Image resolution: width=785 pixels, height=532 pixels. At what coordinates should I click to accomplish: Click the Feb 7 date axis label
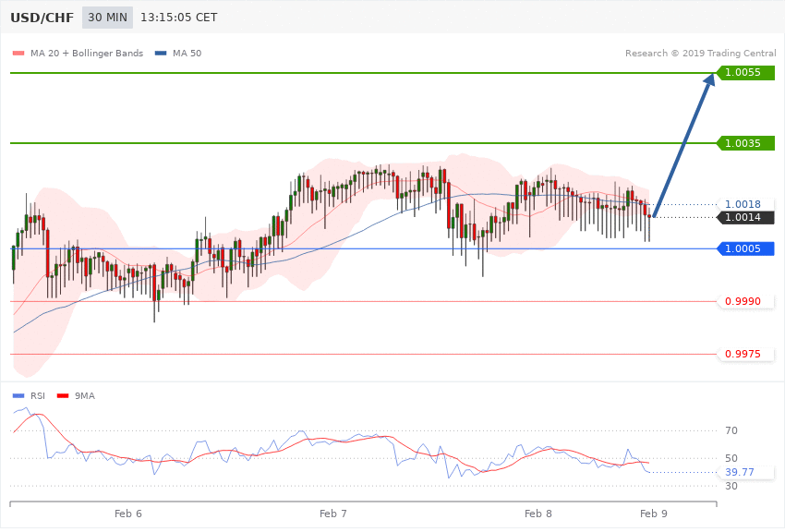coord(332,514)
